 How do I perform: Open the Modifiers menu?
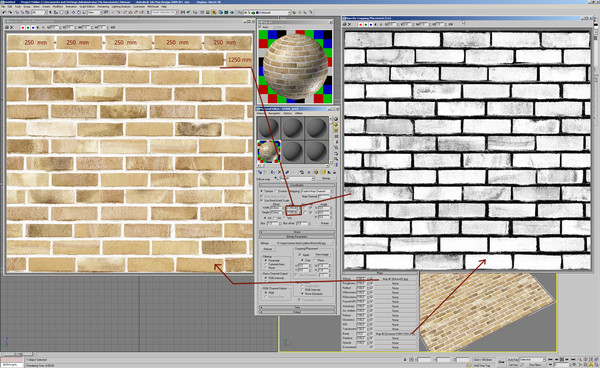coord(57,7)
